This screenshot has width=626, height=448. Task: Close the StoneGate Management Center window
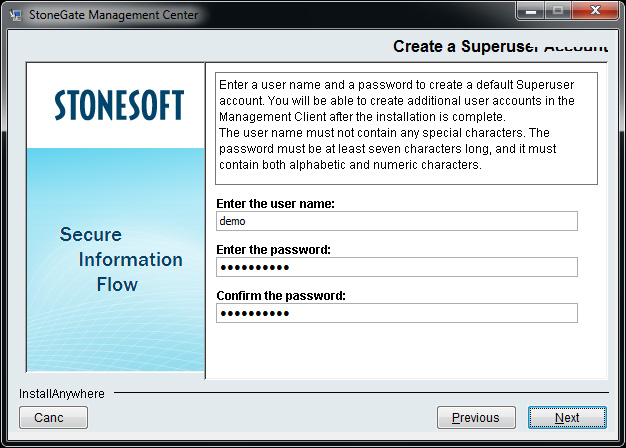(595, 10)
